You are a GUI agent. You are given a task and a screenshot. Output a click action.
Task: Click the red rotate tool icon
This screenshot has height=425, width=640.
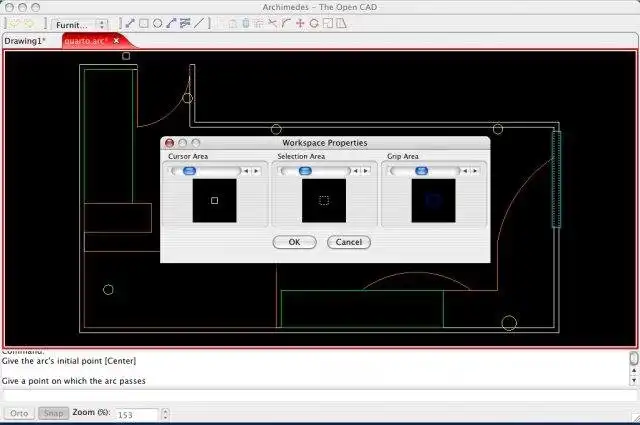coord(314,23)
